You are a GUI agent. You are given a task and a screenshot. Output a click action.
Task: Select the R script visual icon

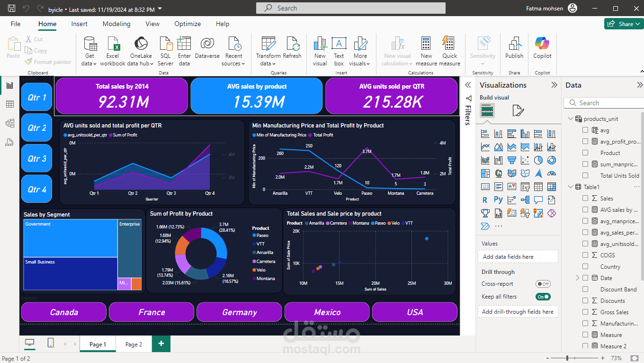click(485, 200)
